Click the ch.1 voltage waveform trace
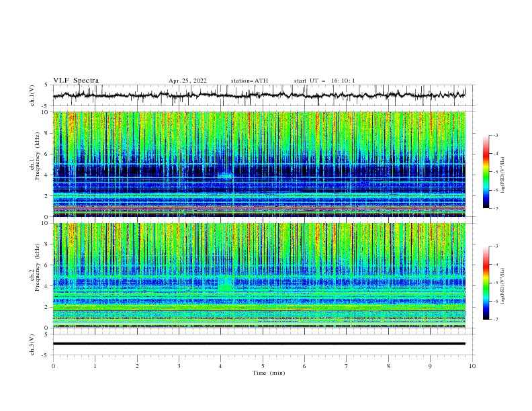This screenshot has width=532, height=411. click(x=259, y=95)
